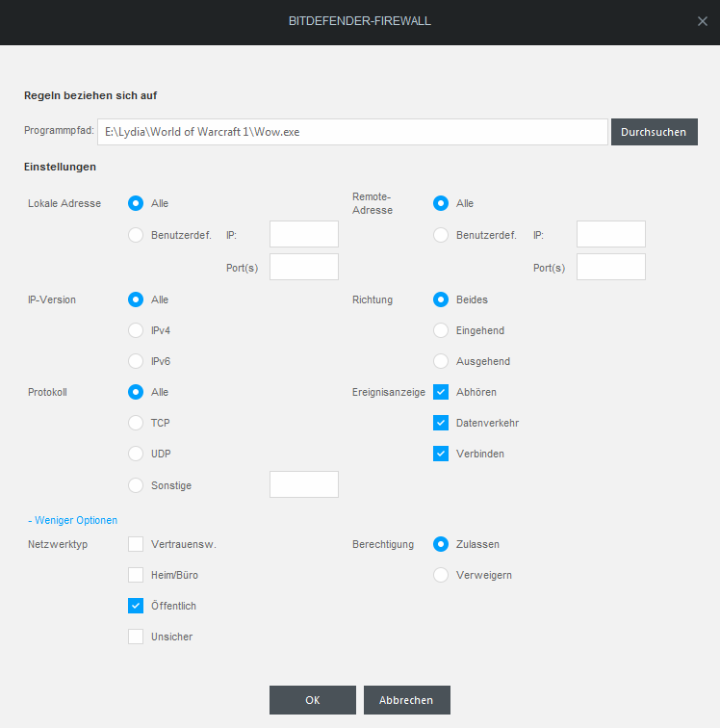Set Berechtigung to Zulassen
Image resolution: width=720 pixels, height=728 pixels.
point(441,544)
